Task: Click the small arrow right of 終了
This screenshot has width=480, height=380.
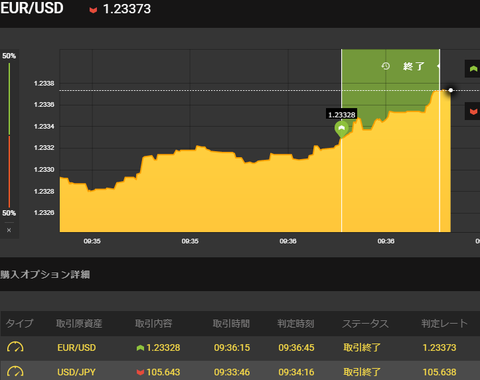Action: point(438,66)
